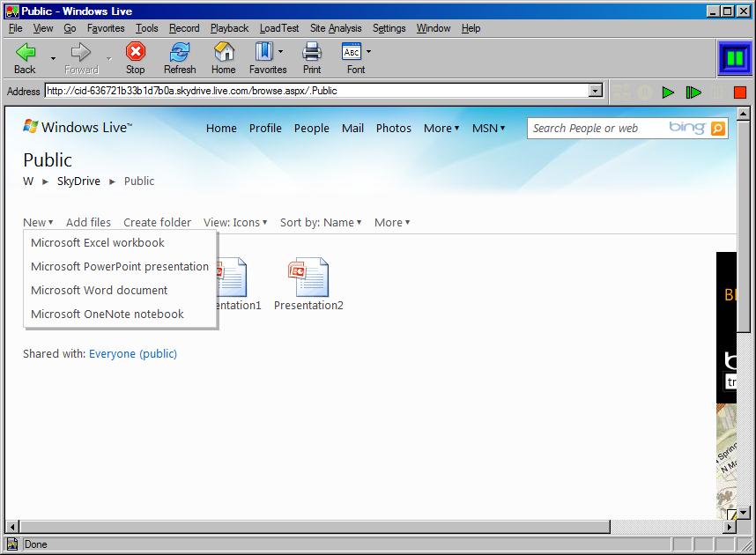Open the Address bar dropdown list
The width and height of the screenshot is (756, 555).
pos(596,91)
